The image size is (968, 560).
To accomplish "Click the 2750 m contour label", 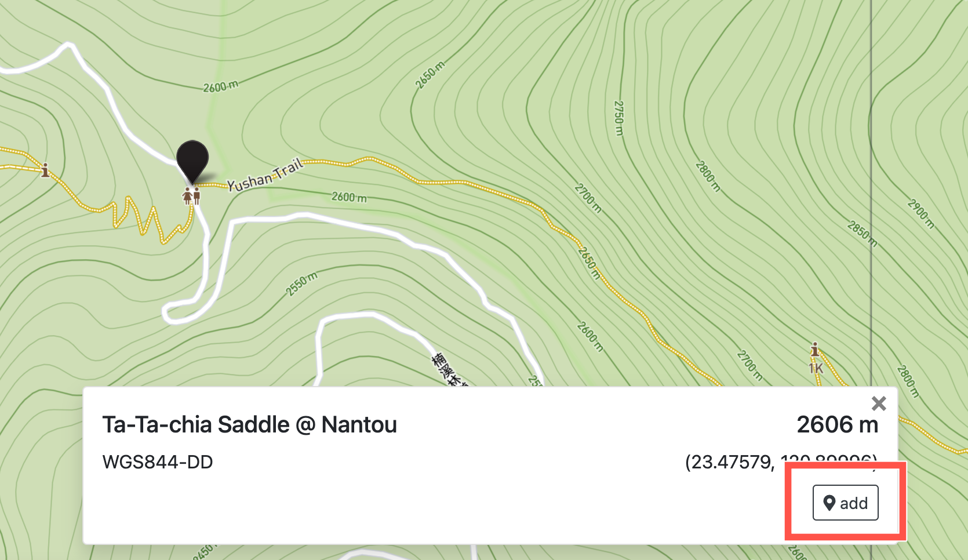I will point(618,118).
